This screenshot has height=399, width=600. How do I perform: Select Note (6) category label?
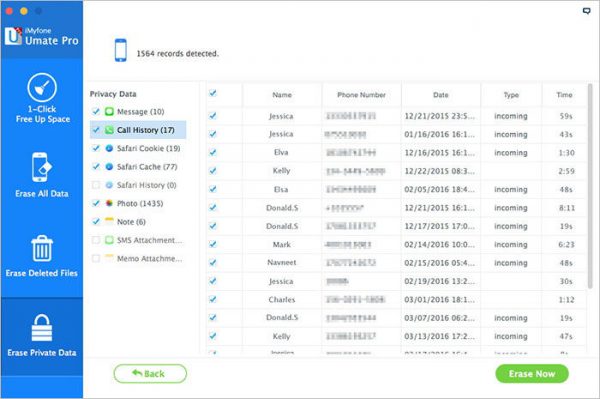(131, 222)
